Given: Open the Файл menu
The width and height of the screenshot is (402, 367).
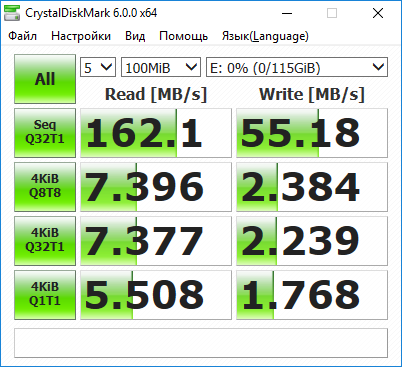Looking at the screenshot, I should pos(22,36).
